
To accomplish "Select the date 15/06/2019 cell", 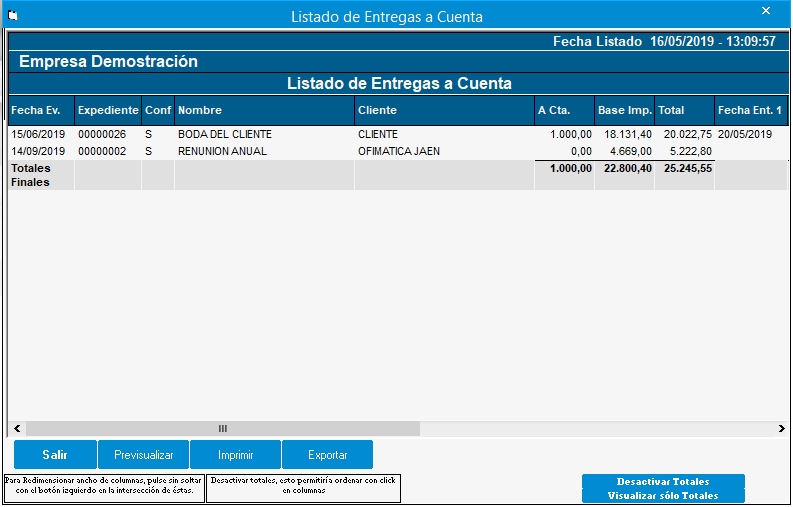I will tap(38, 135).
